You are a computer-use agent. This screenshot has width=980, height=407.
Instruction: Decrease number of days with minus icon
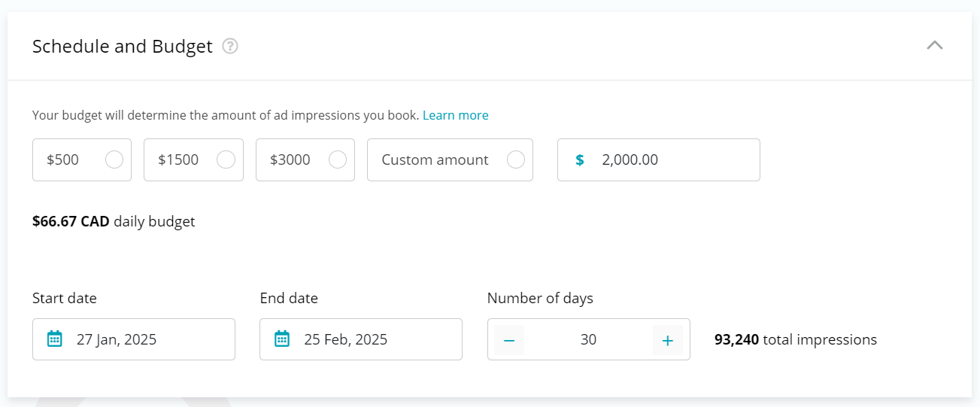[509, 340]
